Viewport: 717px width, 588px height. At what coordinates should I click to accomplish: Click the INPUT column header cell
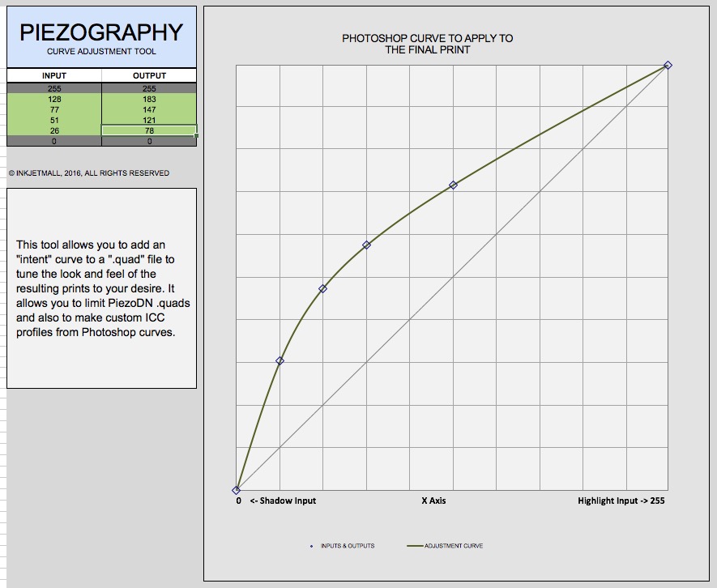point(54,75)
